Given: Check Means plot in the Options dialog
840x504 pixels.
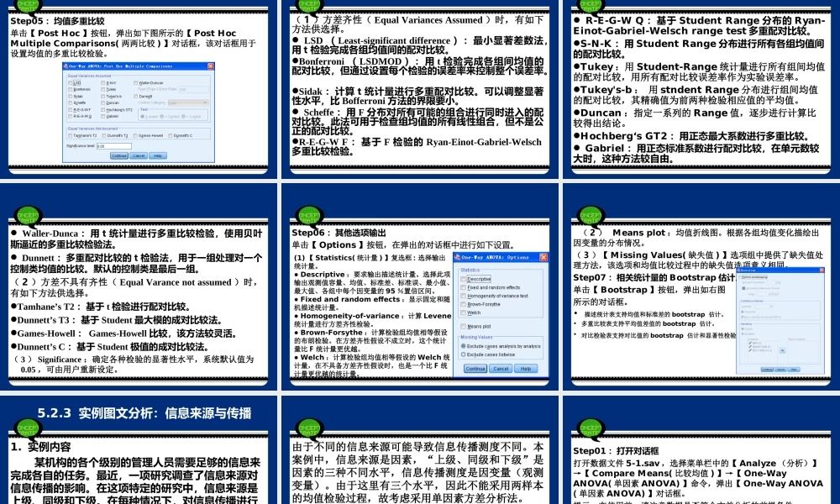Looking at the screenshot, I should pos(464,326).
